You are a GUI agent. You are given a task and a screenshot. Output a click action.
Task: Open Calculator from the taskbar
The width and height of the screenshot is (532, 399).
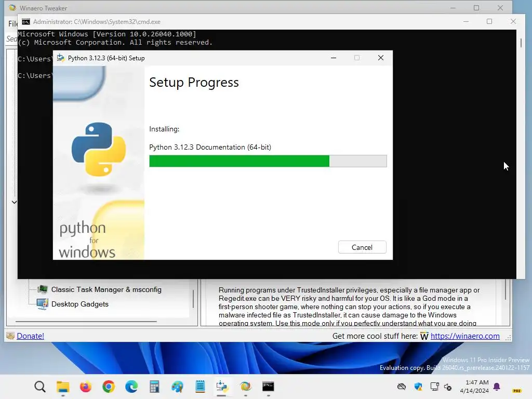tap(154, 387)
